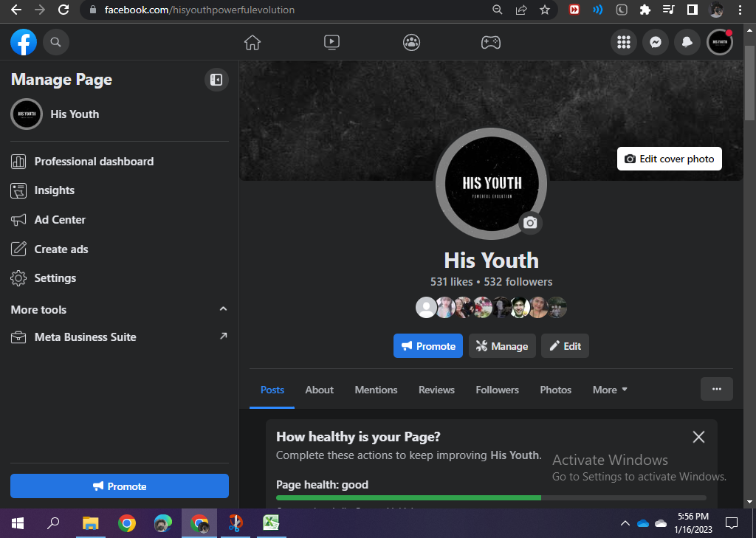This screenshot has height=538, width=756.
Task: Bookmark page with star icon
Action: click(x=545, y=10)
